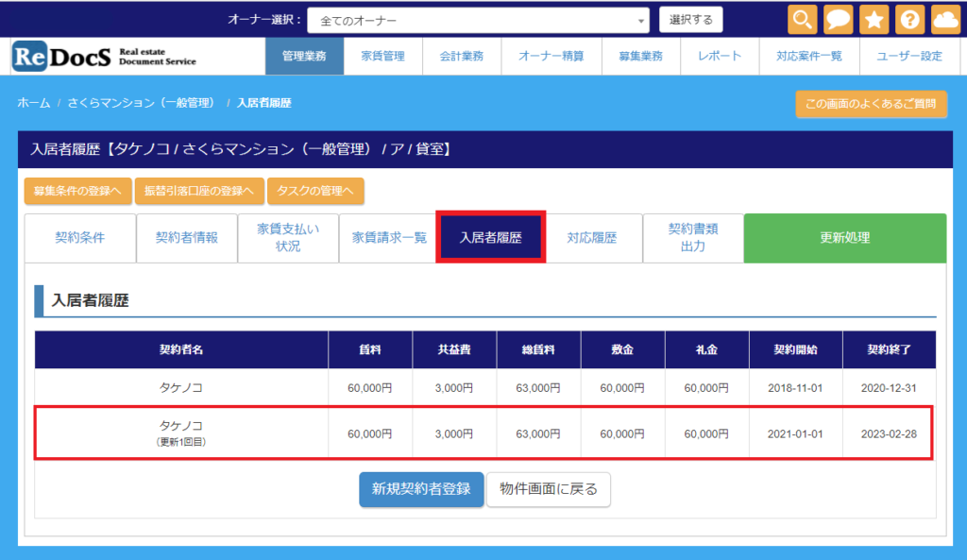The height and width of the screenshot is (560, 967).
Task: Click 新規契約者登録 button
Action: [x=421, y=490]
